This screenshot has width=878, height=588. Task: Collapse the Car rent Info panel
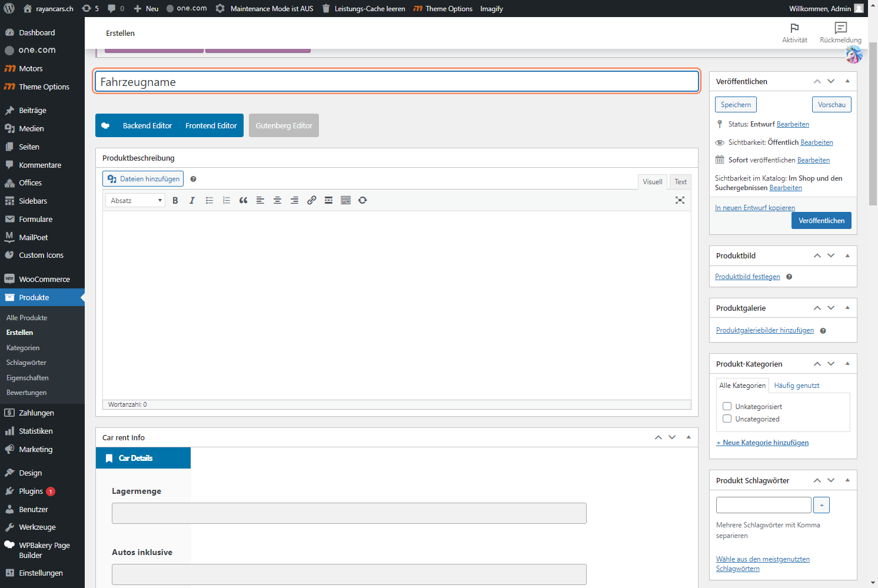pyautogui.click(x=689, y=437)
